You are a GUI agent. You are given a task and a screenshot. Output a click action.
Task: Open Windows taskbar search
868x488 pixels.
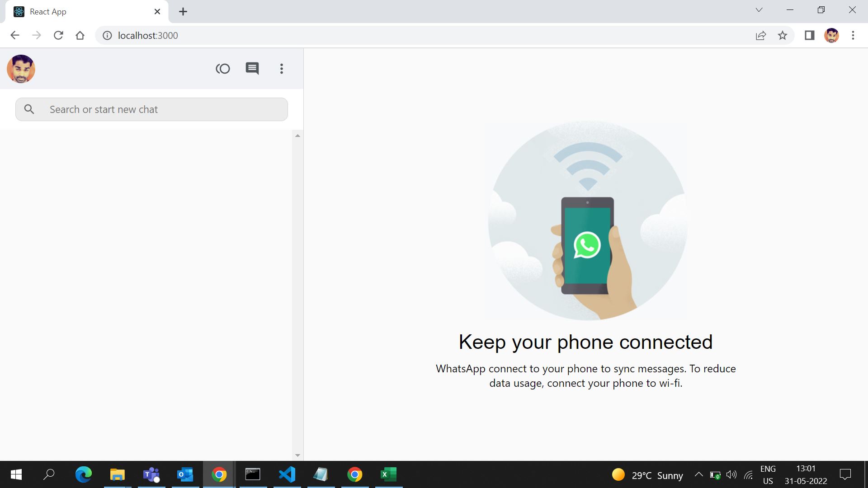[x=49, y=474]
